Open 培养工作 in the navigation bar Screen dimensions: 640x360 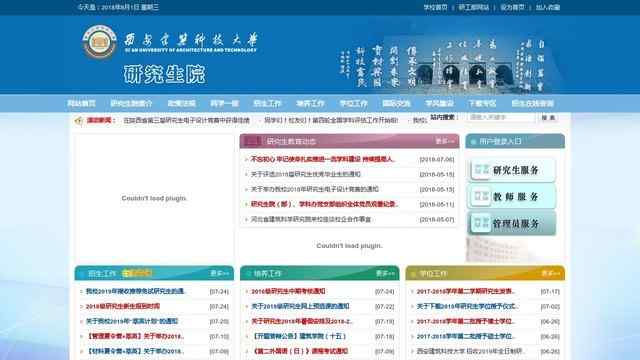coord(310,104)
